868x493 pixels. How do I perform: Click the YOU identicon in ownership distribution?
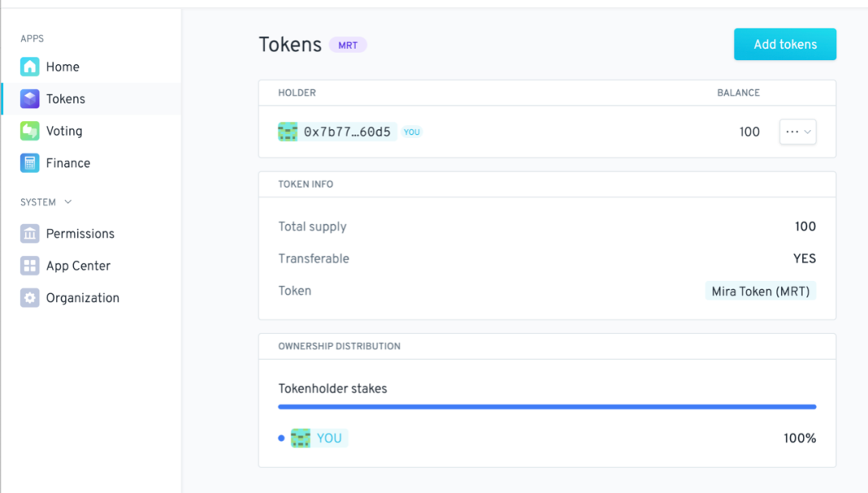[x=301, y=438]
